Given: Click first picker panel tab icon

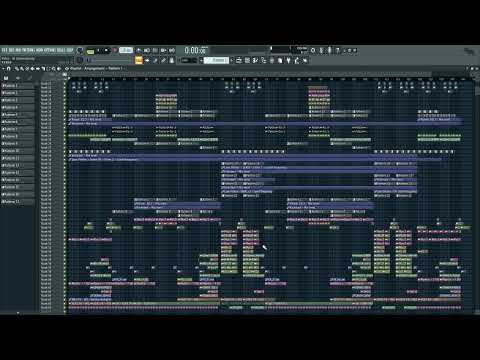Looking at the screenshot, I should click(x=6, y=78).
